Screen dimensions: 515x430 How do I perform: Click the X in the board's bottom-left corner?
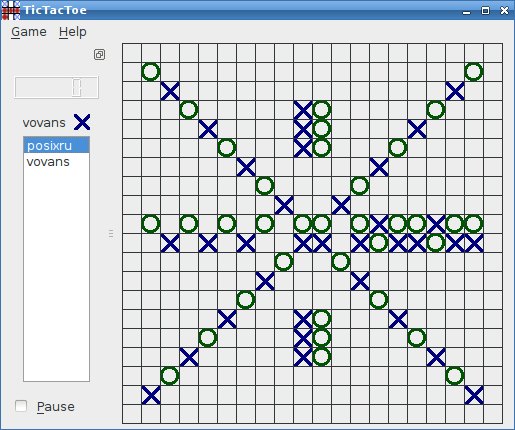click(151, 395)
